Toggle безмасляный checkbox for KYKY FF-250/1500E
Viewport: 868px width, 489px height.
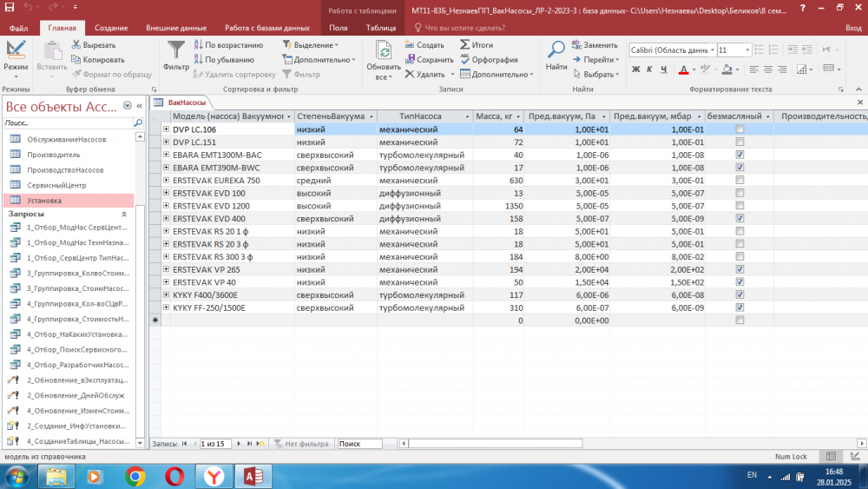pos(740,307)
